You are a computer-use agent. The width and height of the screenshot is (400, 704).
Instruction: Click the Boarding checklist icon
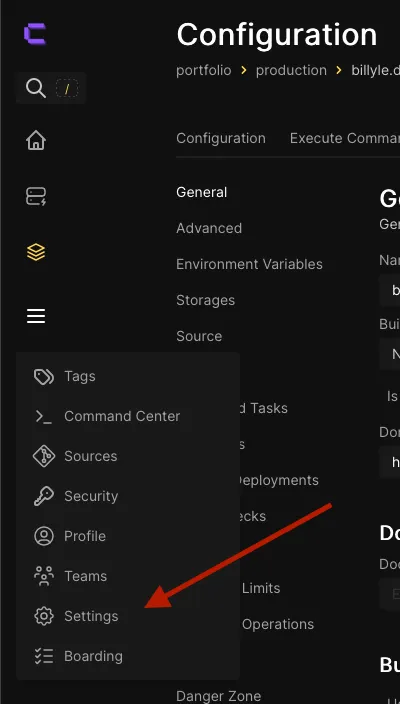click(x=44, y=656)
